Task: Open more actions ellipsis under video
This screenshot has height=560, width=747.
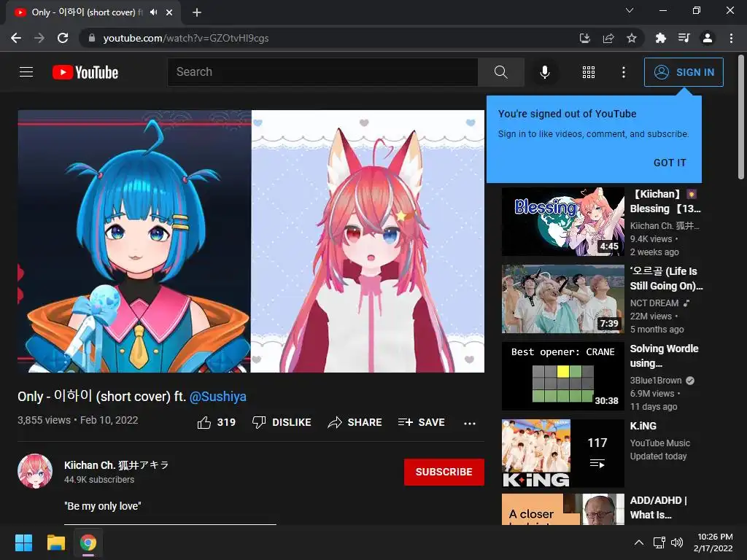Action: [x=470, y=423]
